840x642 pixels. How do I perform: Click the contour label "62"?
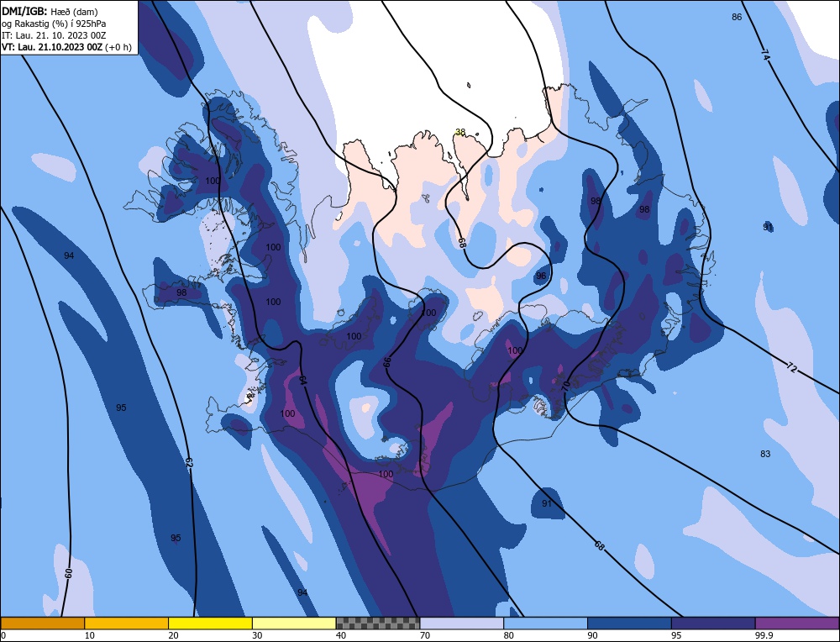coord(188,463)
